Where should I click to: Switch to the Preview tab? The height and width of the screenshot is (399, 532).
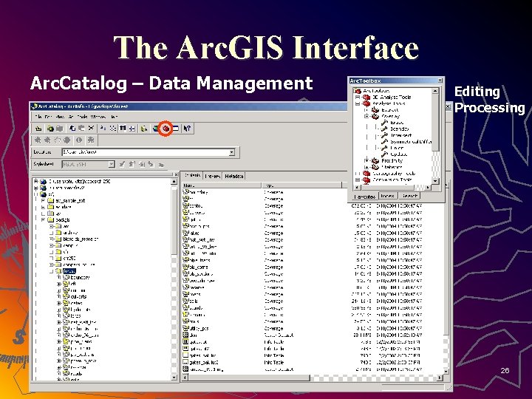pos(213,176)
